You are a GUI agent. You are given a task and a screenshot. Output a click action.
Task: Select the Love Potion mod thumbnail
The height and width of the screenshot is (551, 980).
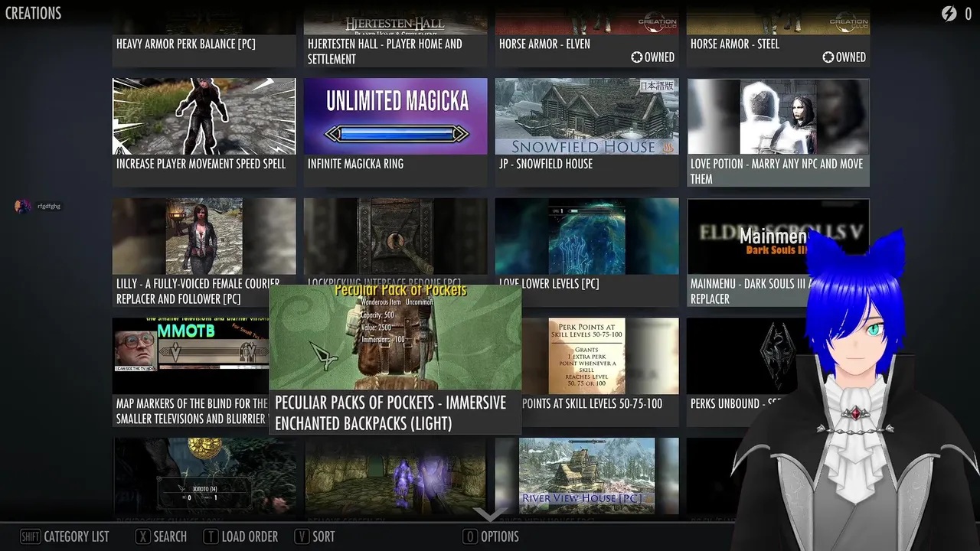click(x=778, y=116)
